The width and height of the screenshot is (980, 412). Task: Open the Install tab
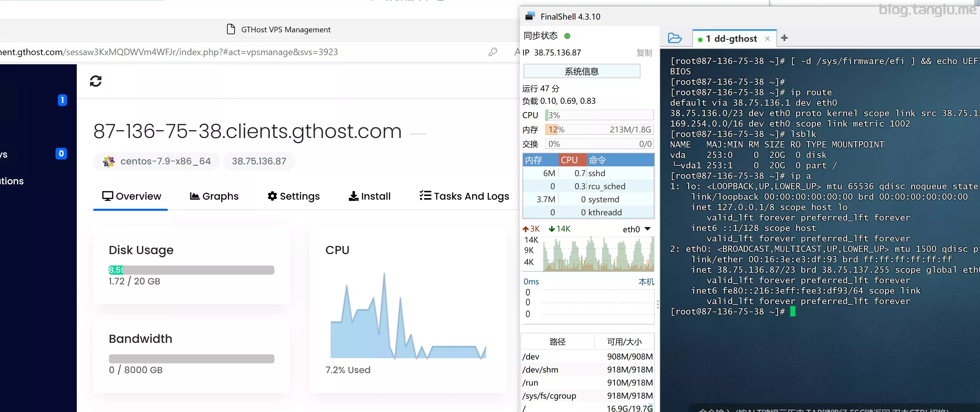(x=369, y=196)
